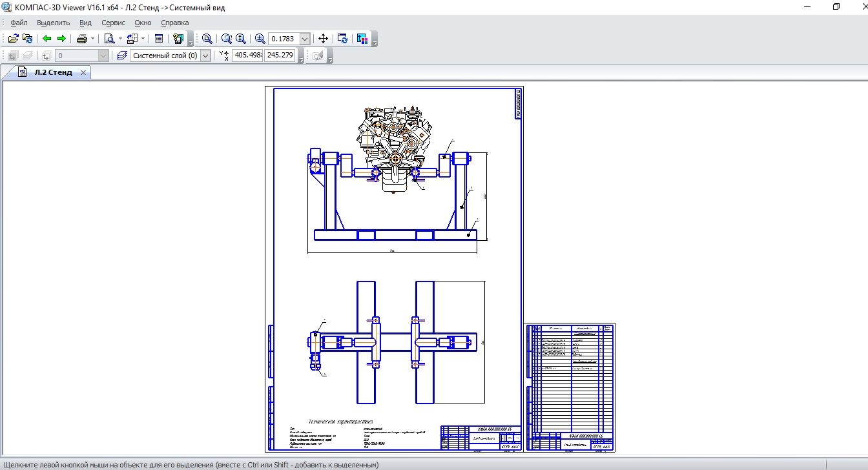868x470 pixels.
Task: Click the show all colored icon
Action: (362, 39)
